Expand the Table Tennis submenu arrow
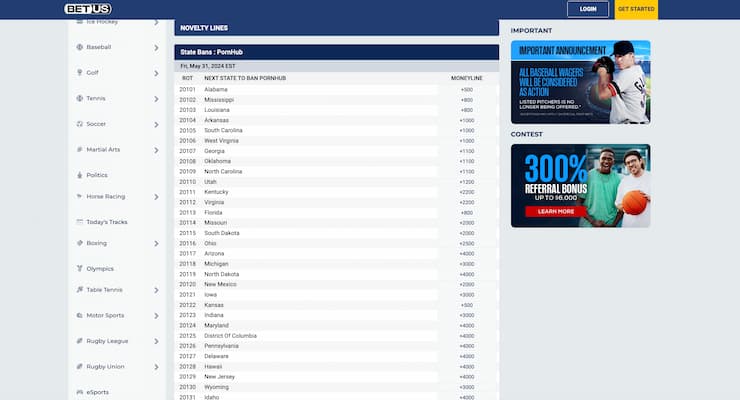740x400 pixels. click(156, 290)
